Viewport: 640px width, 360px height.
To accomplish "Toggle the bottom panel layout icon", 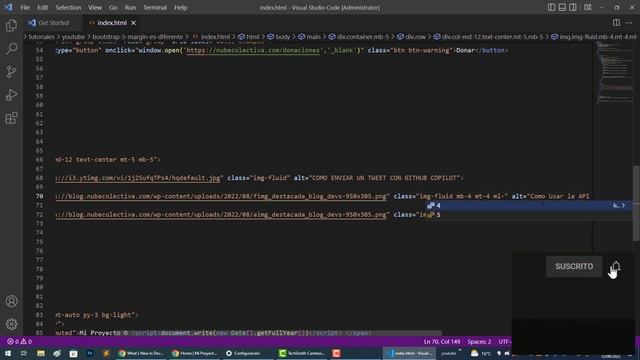I will (562, 7).
